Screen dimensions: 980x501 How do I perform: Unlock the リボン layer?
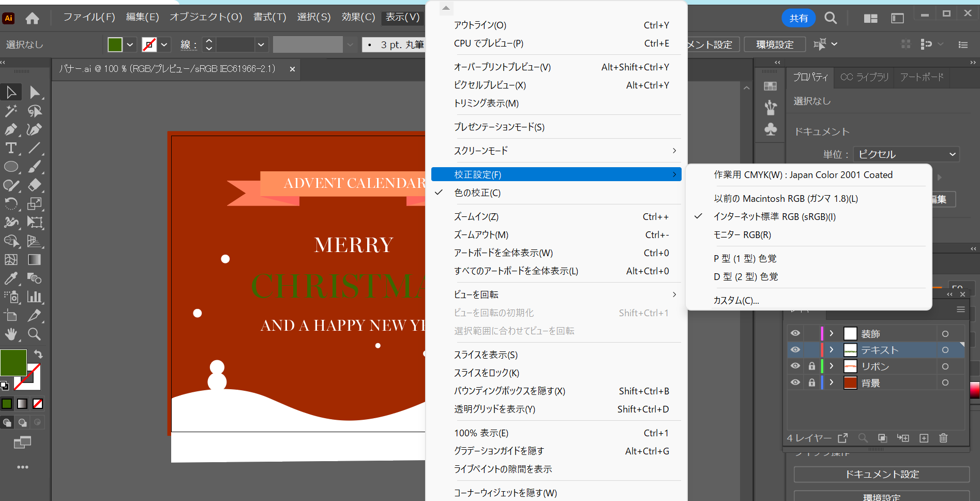coord(812,366)
